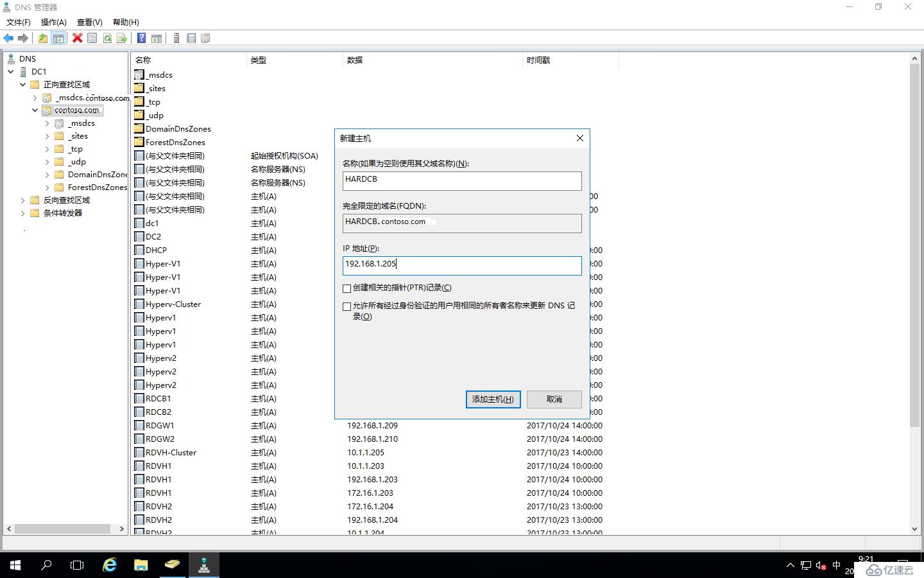Screen dimensions: 924x578
Task: Click the blue Back arrow in toolbar
Action: tap(8, 39)
